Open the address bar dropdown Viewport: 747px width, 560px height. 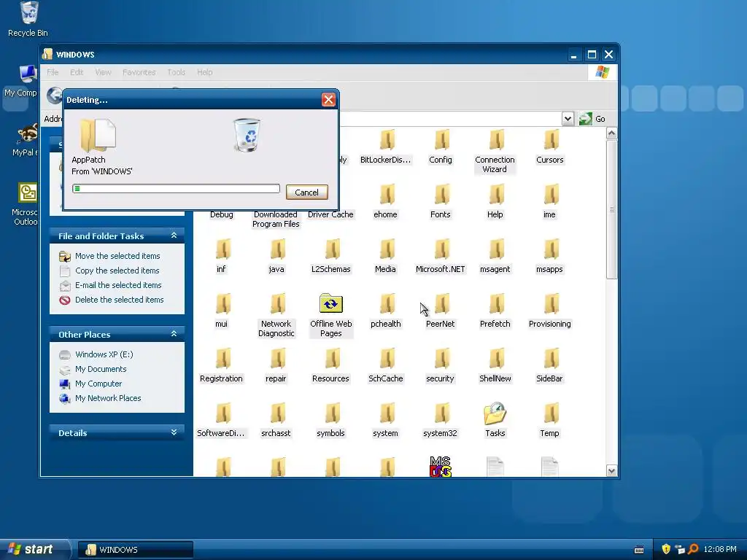[x=568, y=119]
